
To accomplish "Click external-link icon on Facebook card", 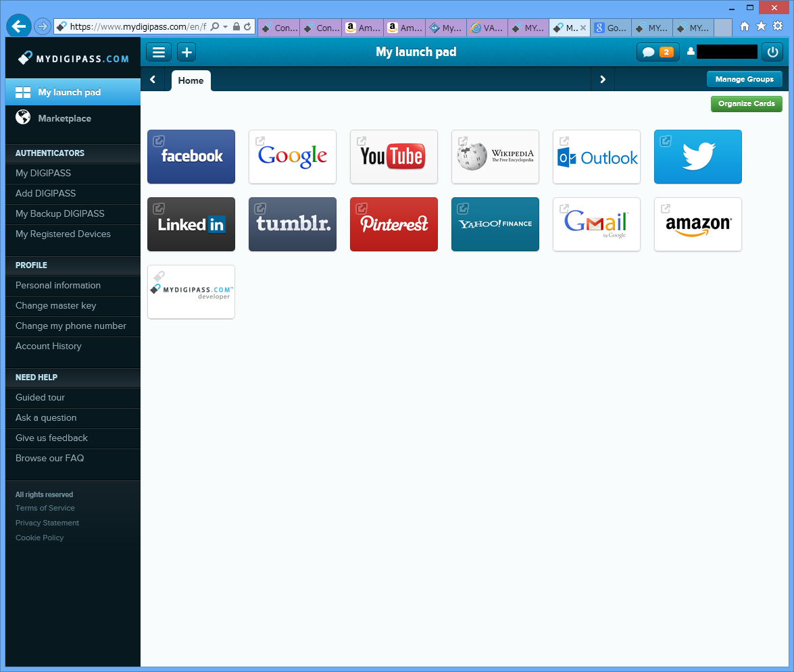I will (x=159, y=140).
